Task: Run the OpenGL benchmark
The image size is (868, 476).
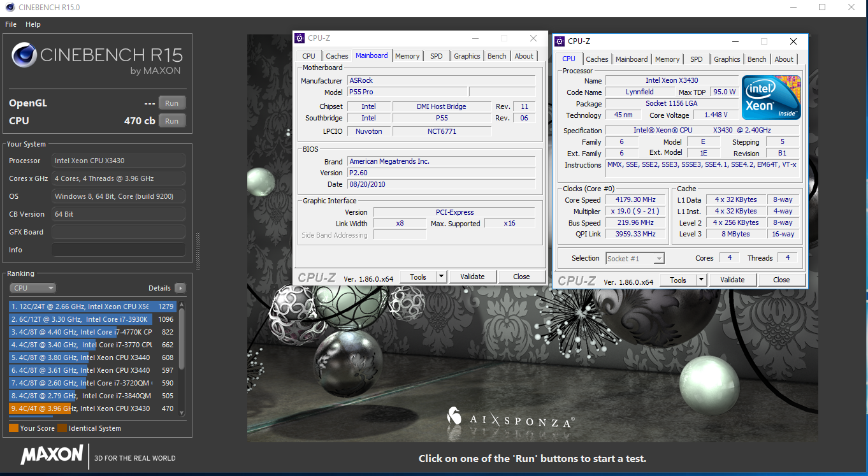Action: point(172,103)
